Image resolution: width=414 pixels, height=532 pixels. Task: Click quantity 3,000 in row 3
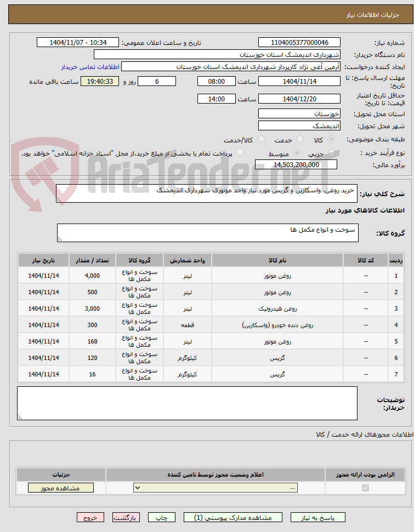point(92,309)
